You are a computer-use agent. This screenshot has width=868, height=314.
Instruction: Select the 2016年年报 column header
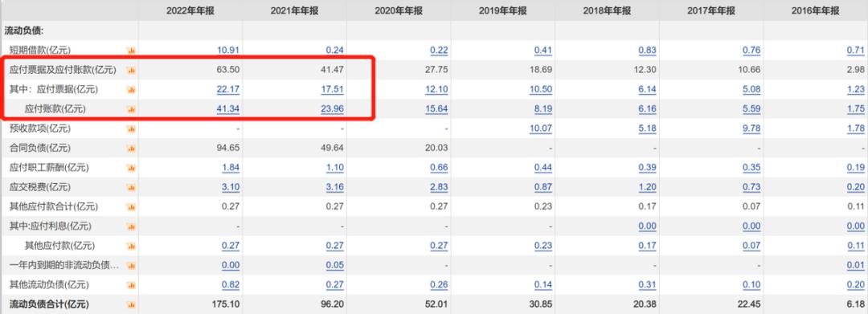coord(815,10)
